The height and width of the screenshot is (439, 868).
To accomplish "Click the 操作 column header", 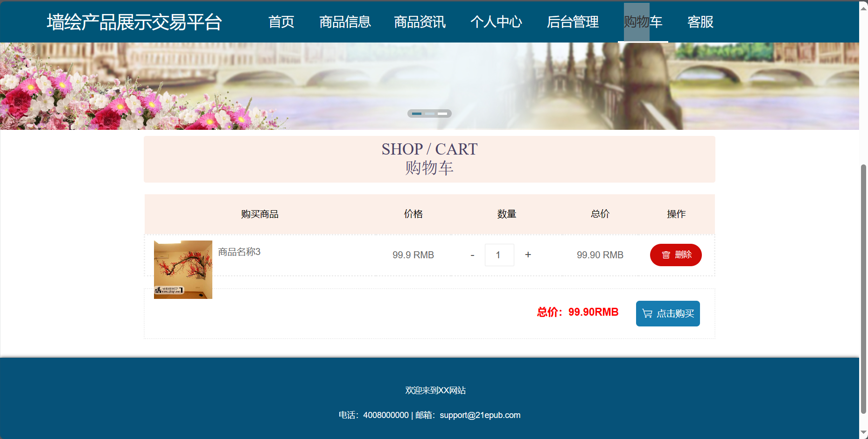I will tap(676, 214).
